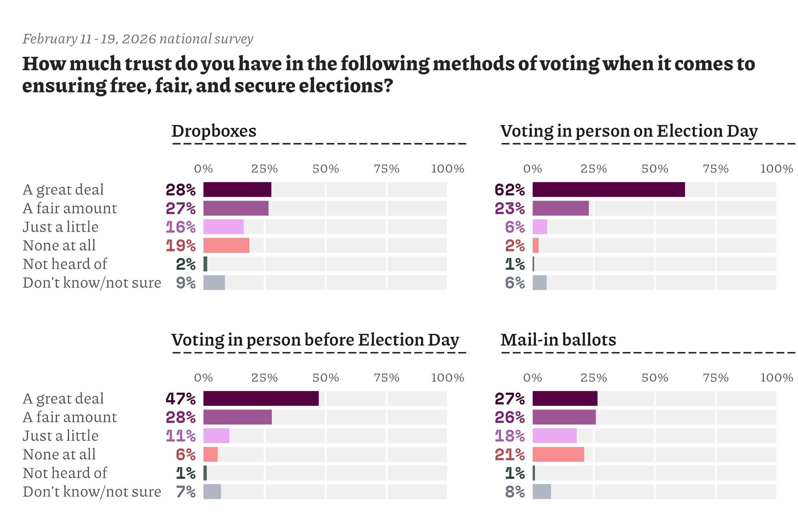Click the Dropboxes 'Don't know/not sure' 9% bar
This screenshot has width=798, height=532.
click(x=214, y=283)
